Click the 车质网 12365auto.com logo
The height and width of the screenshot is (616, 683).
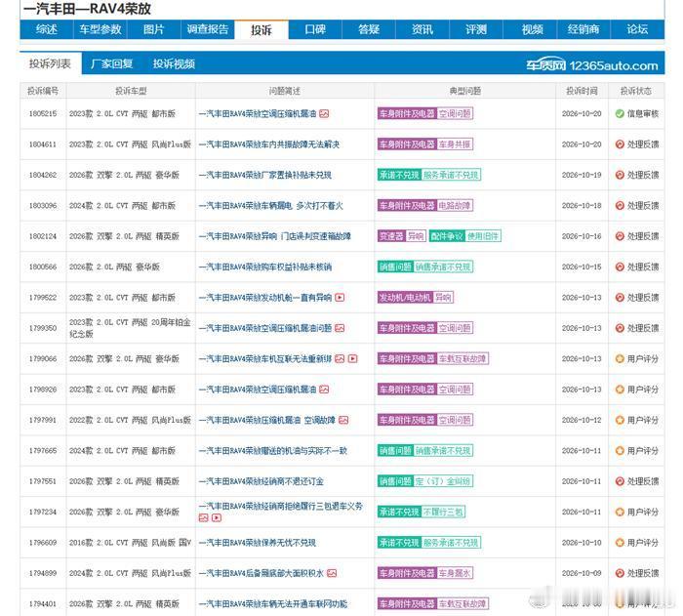pyautogui.click(x=591, y=65)
